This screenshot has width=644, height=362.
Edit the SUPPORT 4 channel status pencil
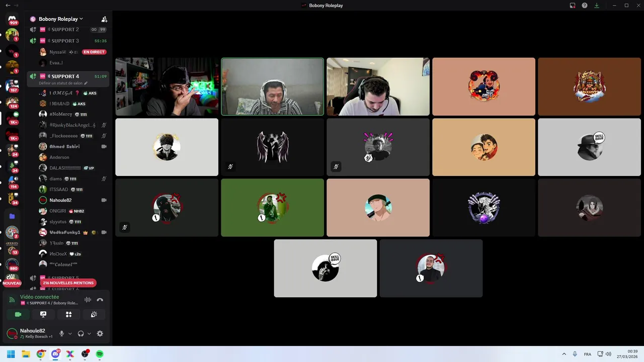(x=86, y=83)
